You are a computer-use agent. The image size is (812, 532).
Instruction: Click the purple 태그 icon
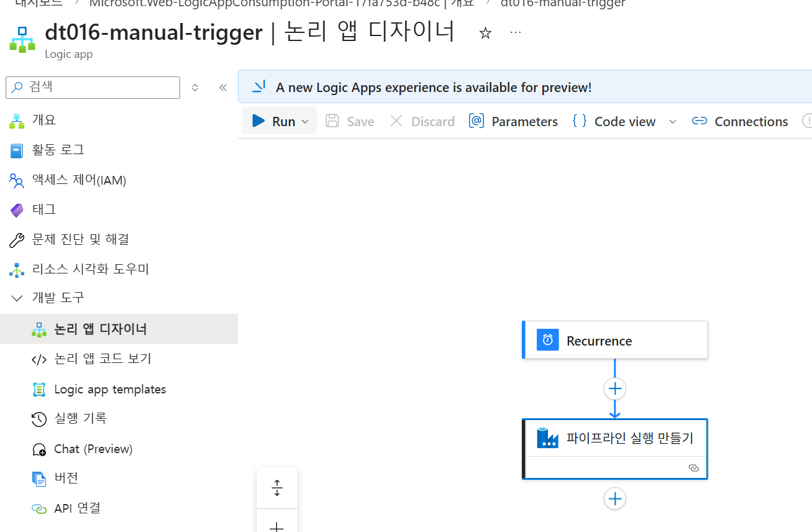pyautogui.click(x=17, y=210)
